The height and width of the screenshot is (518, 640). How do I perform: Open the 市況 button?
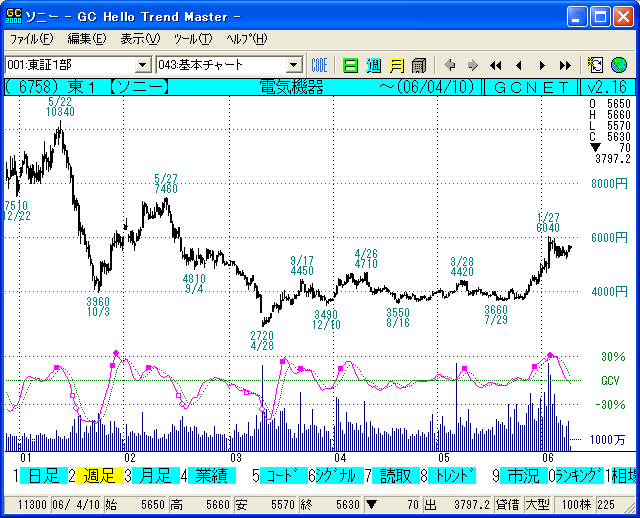pos(524,476)
